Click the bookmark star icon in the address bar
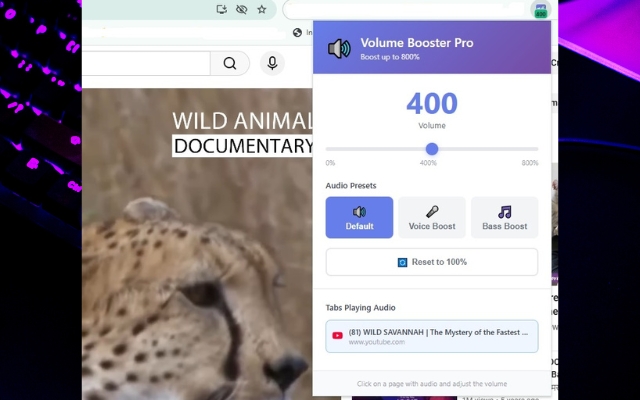This screenshot has height=400, width=640. [x=262, y=9]
